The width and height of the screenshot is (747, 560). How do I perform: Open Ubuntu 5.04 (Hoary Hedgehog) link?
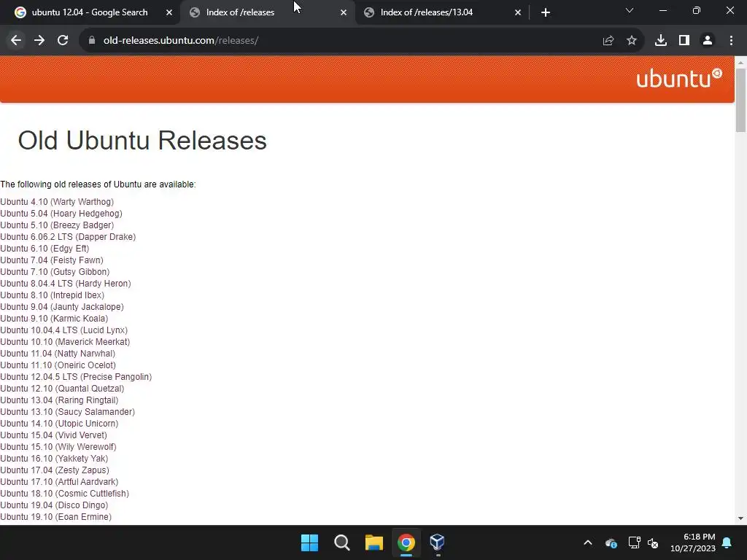61,214
